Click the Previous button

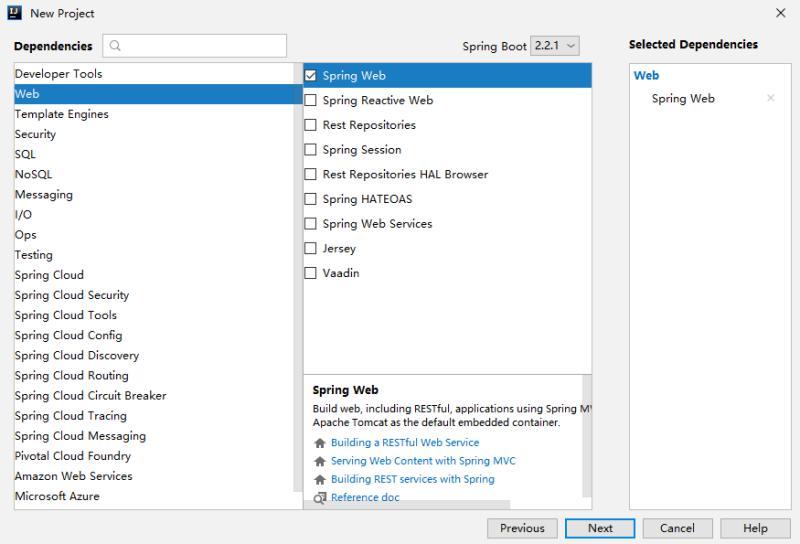pos(522,528)
